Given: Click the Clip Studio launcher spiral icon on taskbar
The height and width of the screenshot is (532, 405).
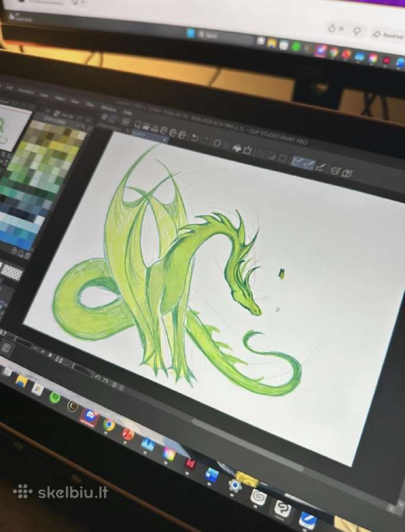Looking at the screenshot, I should [258, 497].
